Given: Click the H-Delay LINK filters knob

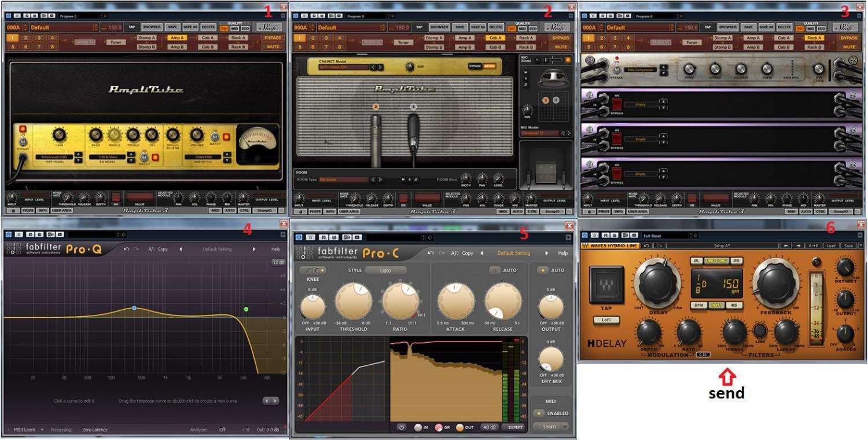Looking at the screenshot, I should pyautogui.click(x=760, y=330).
